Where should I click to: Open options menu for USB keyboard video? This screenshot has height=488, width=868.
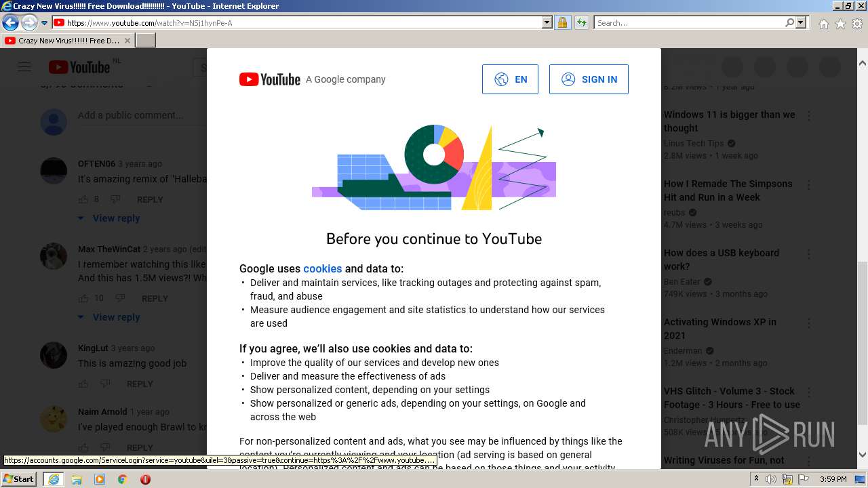pyautogui.click(x=809, y=254)
